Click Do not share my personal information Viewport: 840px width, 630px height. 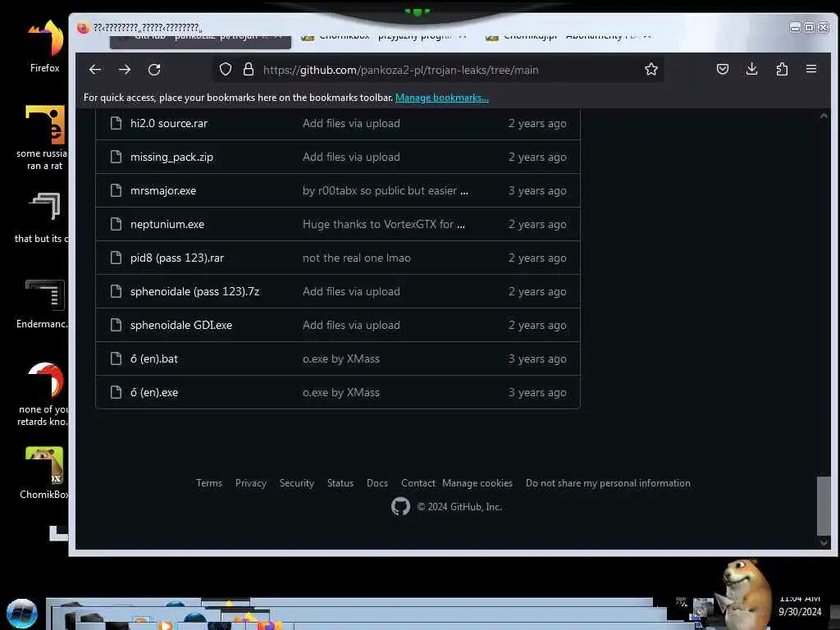(x=608, y=483)
